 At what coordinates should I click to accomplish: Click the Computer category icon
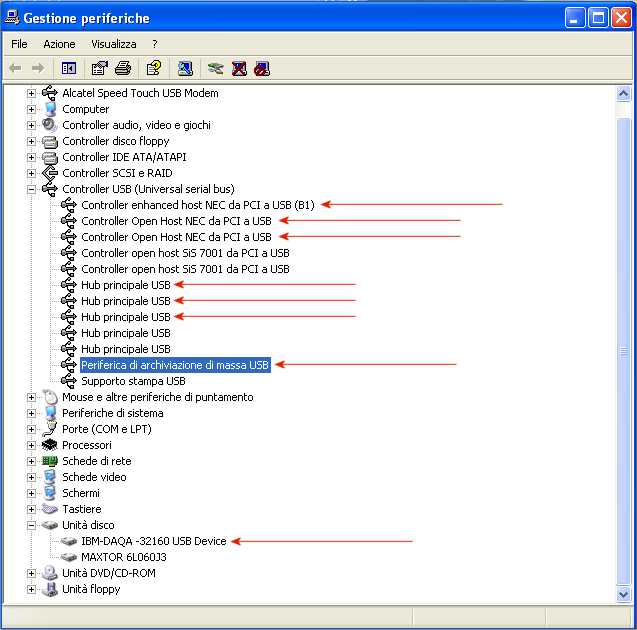pyautogui.click(x=50, y=109)
